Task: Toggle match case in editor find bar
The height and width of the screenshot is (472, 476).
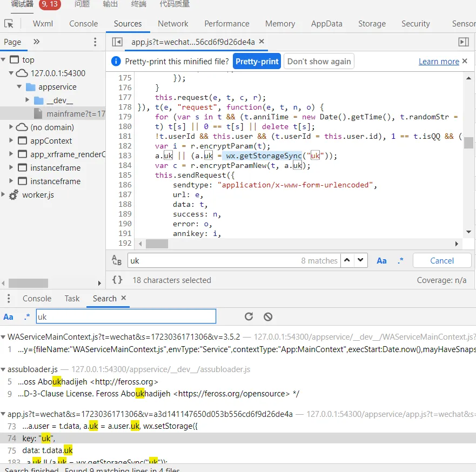Action: (x=381, y=260)
